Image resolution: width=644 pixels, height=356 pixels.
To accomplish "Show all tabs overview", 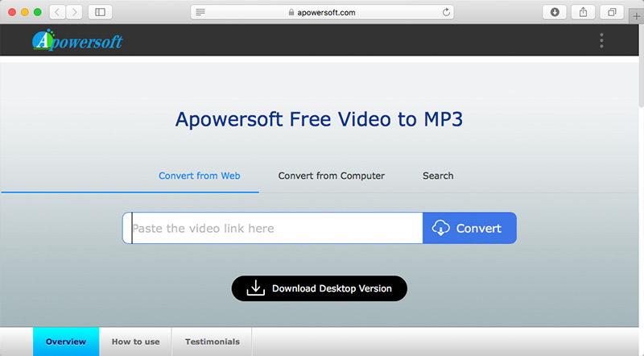I will click(612, 12).
